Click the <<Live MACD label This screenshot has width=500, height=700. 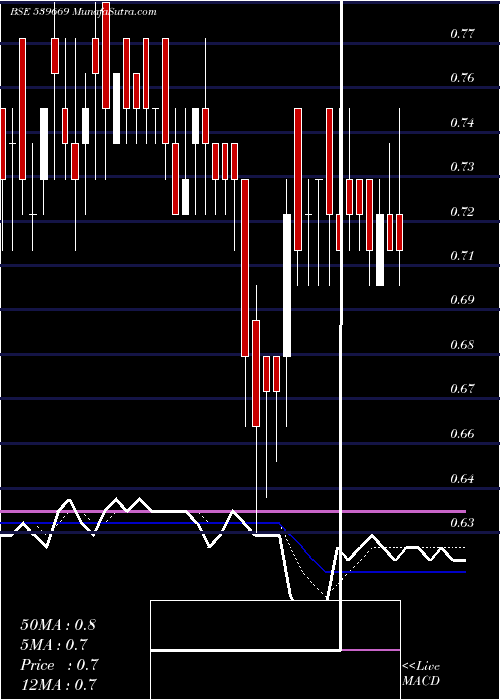click(x=421, y=674)
